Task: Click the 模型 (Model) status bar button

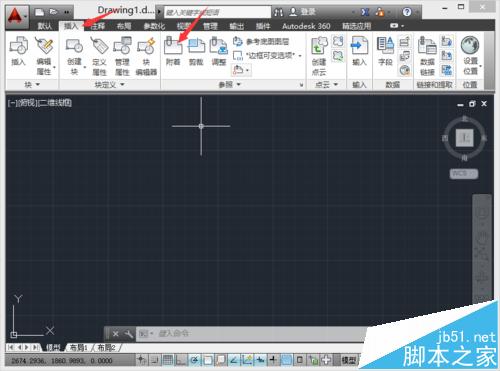Action: coord(349,360)
